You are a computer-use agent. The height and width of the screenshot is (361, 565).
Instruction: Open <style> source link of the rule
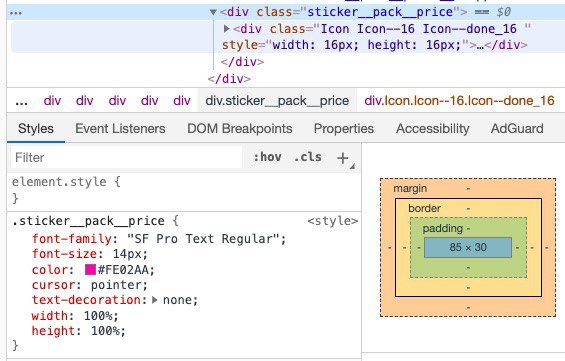click(x=333, y=221)
